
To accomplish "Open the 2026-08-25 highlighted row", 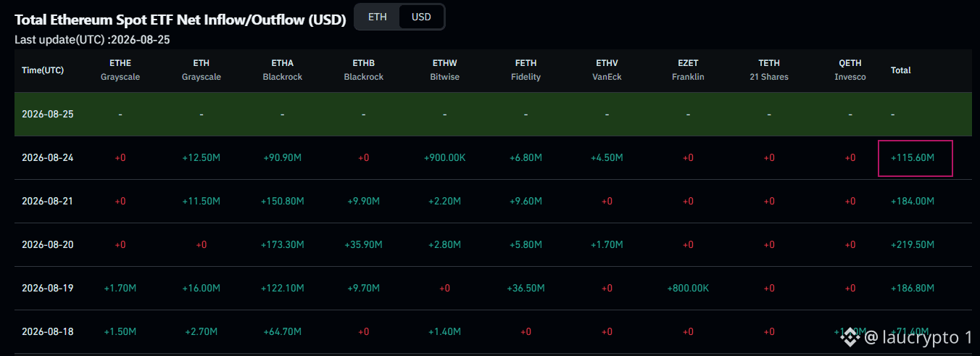I will point(493,115).
